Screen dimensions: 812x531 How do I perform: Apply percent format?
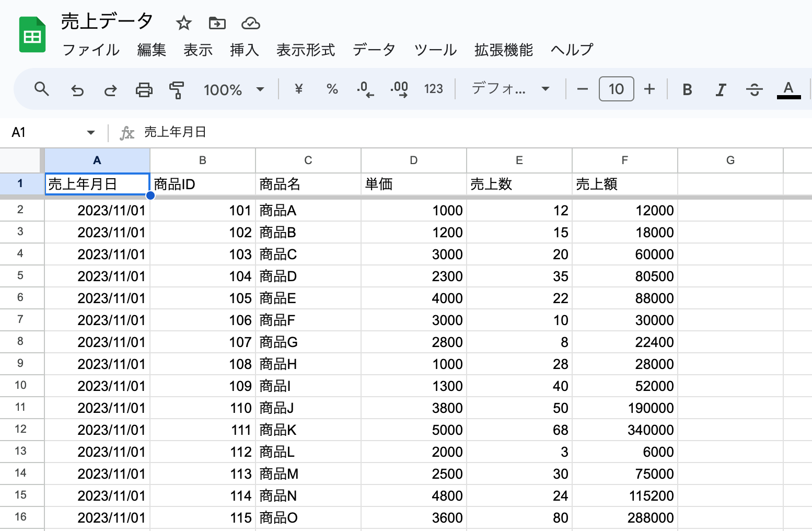point(332,89)
